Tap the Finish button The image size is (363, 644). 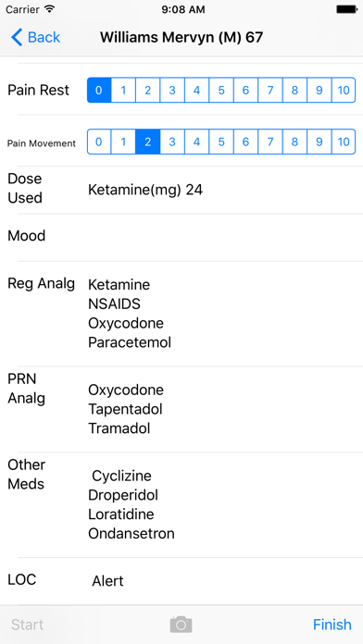[332, 625]
